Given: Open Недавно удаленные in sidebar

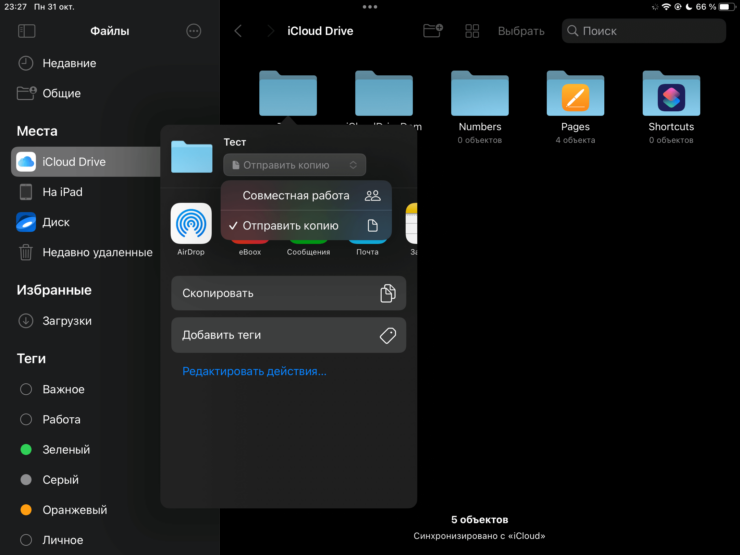Looking at the screenshot, I should tap(96, 253).
